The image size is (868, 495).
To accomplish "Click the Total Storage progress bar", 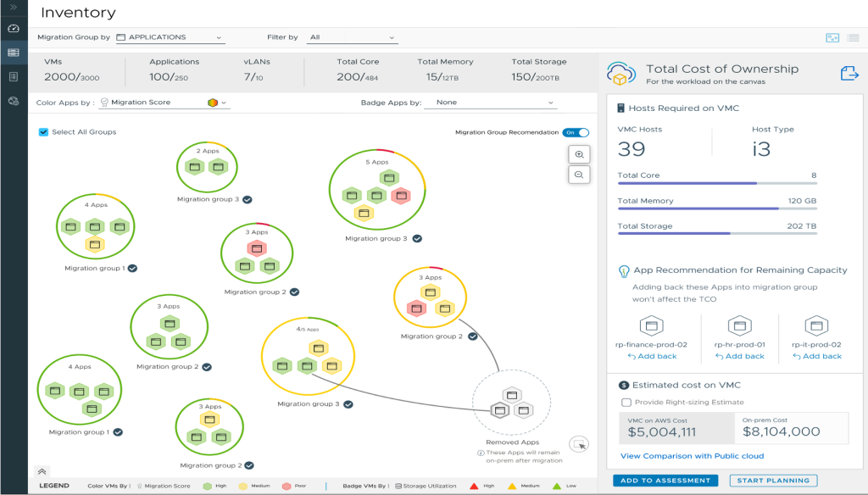I will point(717,234).
